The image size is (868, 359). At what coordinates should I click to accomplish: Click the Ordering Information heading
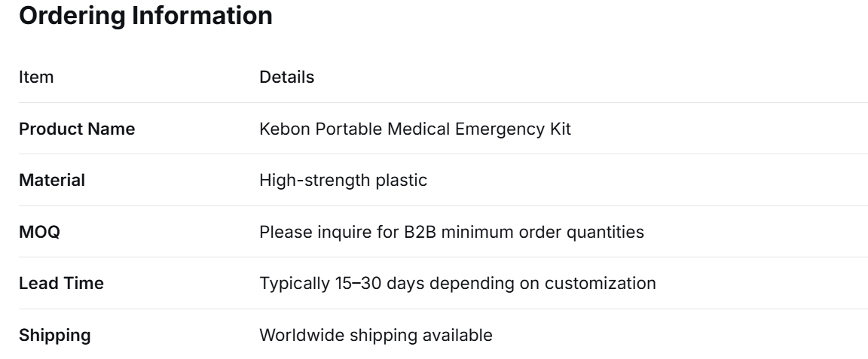point(145,16)
